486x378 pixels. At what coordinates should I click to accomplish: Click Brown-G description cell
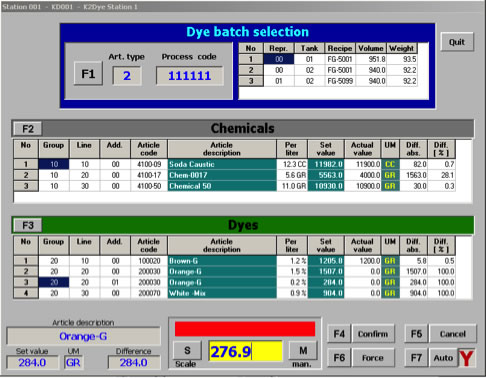tap(222, 261)
